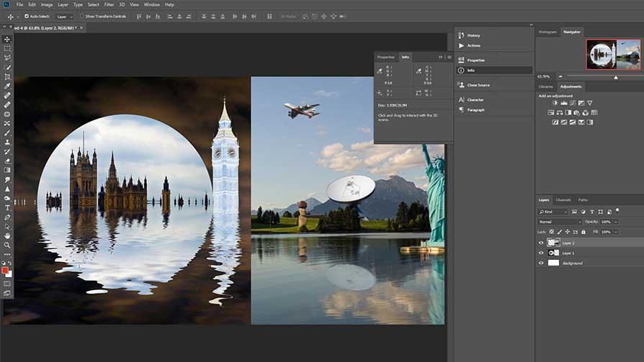This screenshot has height=362, width=644.
Task: Add a Curves adjustment
Action: (x=573, y=103)
